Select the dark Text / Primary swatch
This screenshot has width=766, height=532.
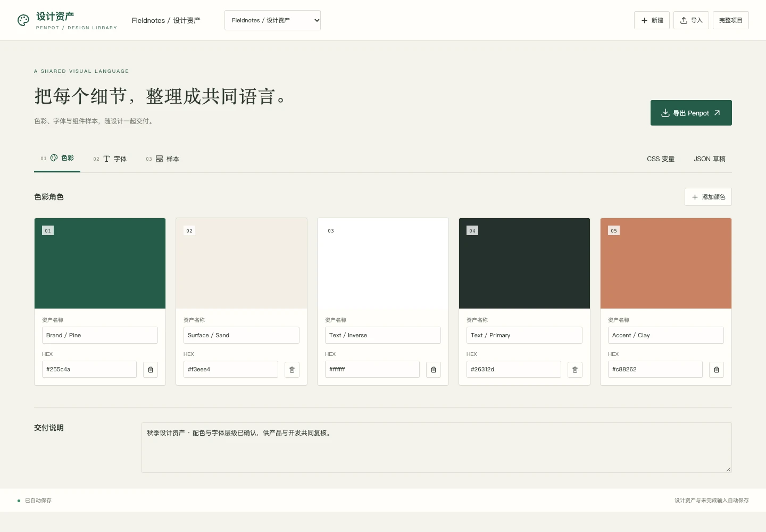tap(524, 263)
